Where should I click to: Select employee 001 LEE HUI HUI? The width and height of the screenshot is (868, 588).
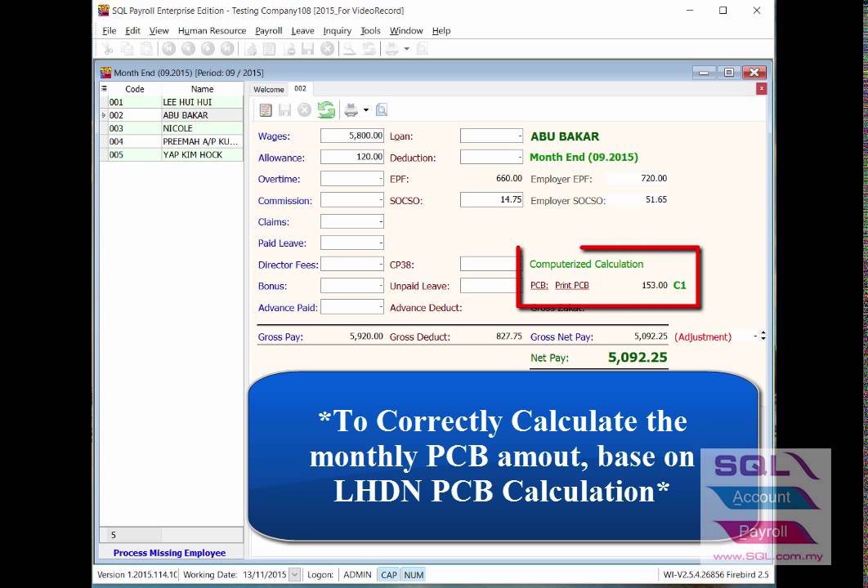(x=171, y=102)
